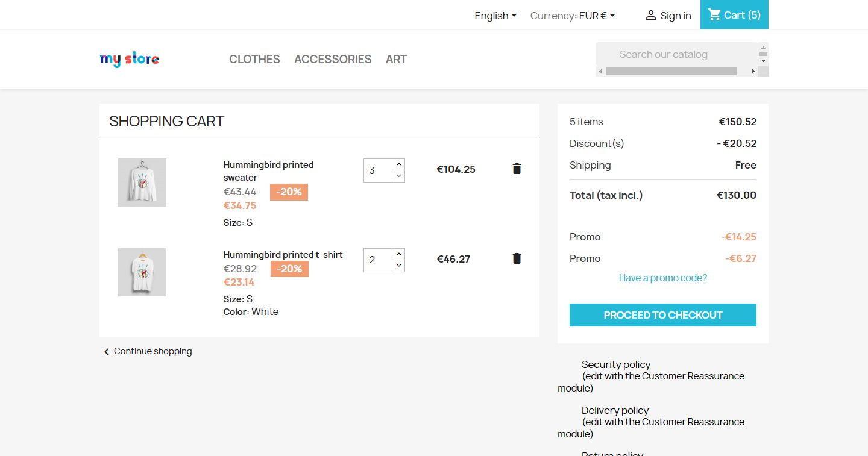The width and height of the screenshot is (868, 456).
Task: Decrease sweater quantity with down arrow
Action: pyautogui.click(x=398, y=176)
